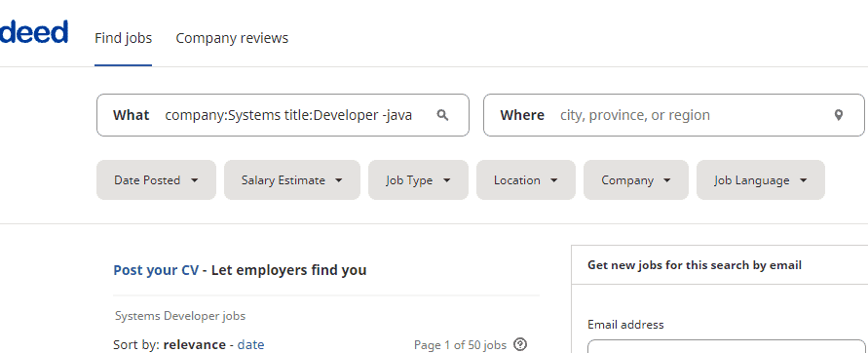Sort results by date

click(250, 344)
